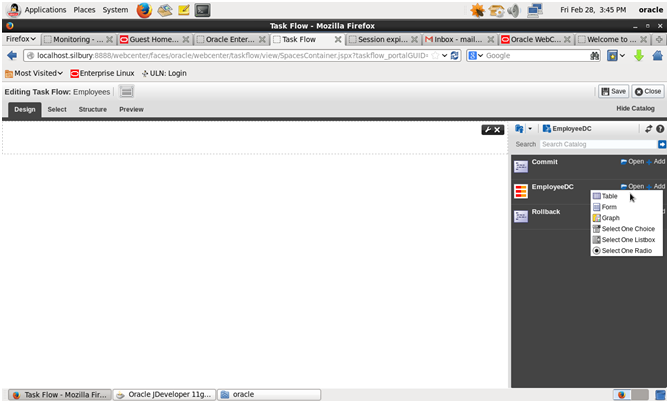669x403 pixels.
Task: Open the notes launcher in the top panel
Action: [x=184, y=10]
